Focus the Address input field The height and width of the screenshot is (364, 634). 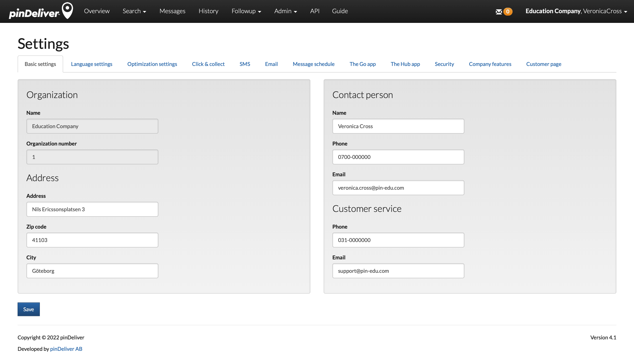pyautogui.click(x=92, y=209)
